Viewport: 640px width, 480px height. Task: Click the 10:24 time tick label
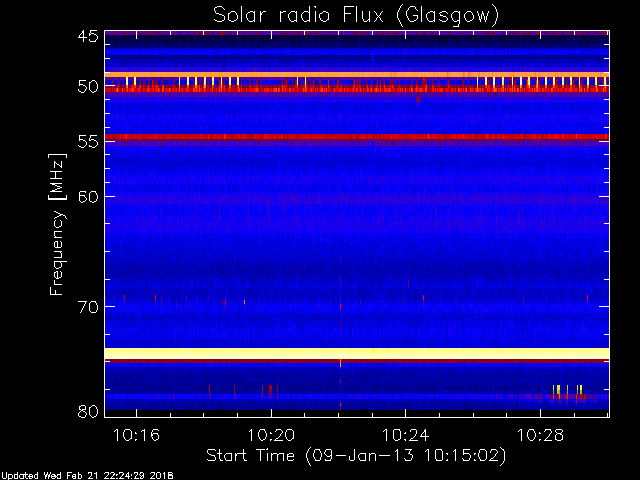[x=405, y=435]
